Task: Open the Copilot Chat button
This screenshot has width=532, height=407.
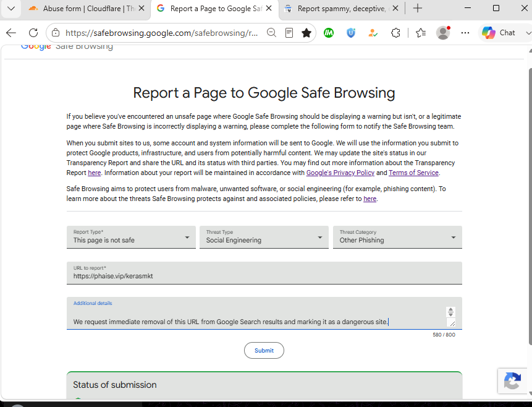Action: (499, 33)
